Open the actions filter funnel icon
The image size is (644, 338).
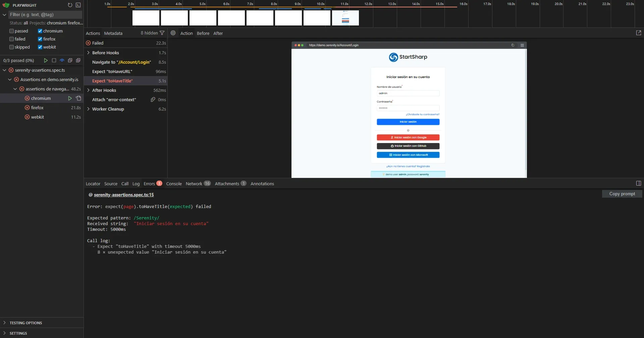click(x=163, y=33)
